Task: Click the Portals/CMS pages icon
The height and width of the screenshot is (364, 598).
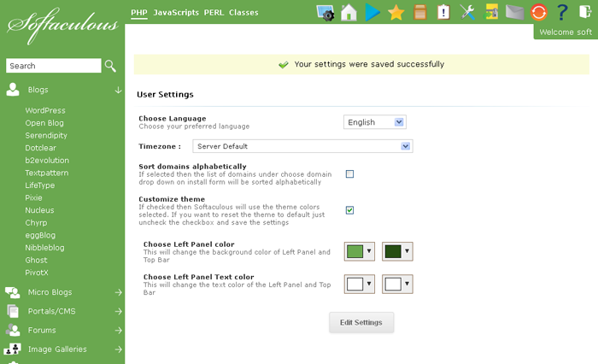Action: [x=13, y=311]
